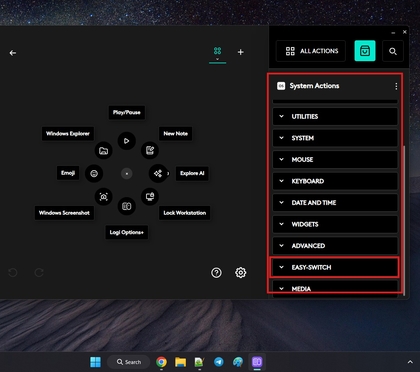Select the Emoji label
This screenshot has width=420, height=372.
coord(68,173)
